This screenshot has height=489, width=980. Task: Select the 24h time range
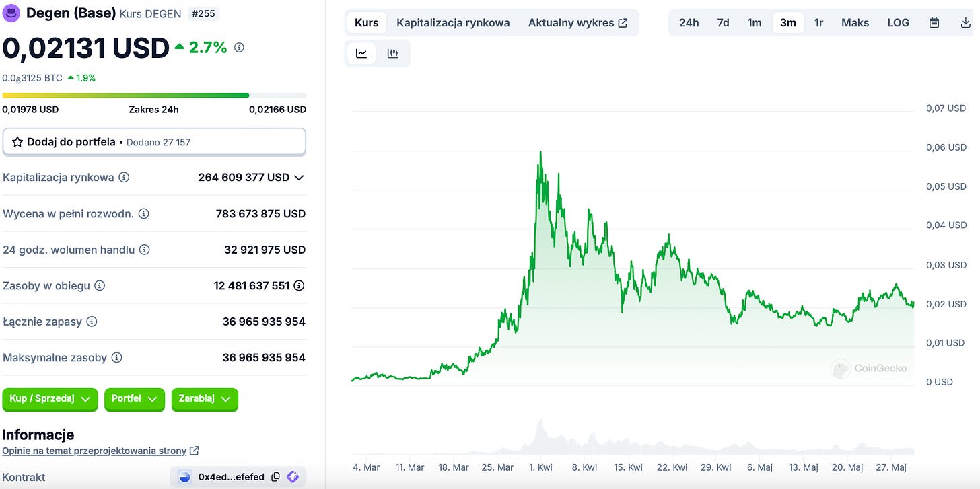(x=689, y=23)
